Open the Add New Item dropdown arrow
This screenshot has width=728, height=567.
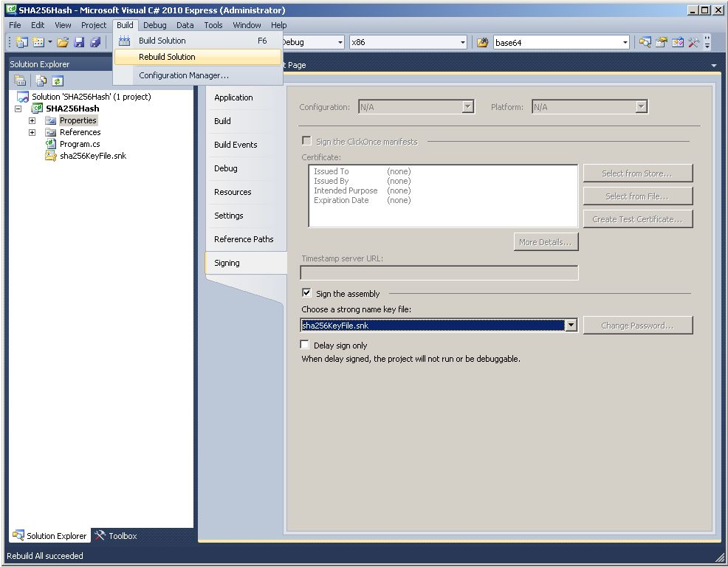click(49, 42)
